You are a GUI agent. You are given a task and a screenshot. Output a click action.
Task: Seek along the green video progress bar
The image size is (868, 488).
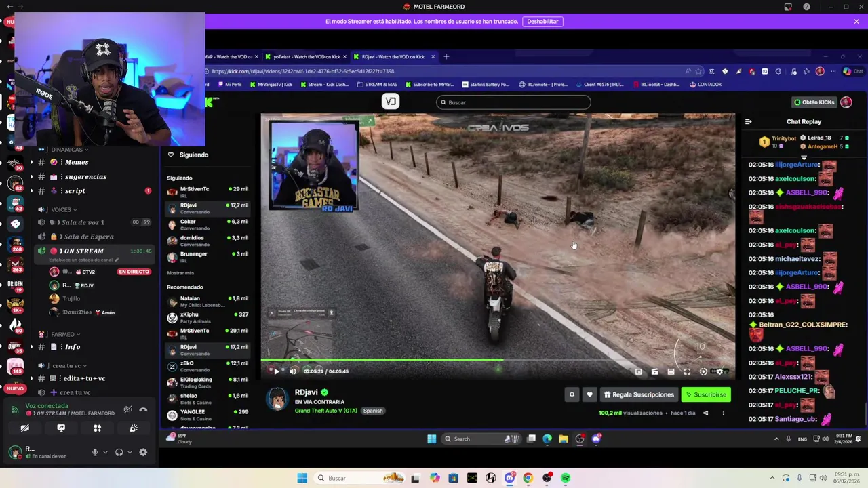(x=498, y=361)
